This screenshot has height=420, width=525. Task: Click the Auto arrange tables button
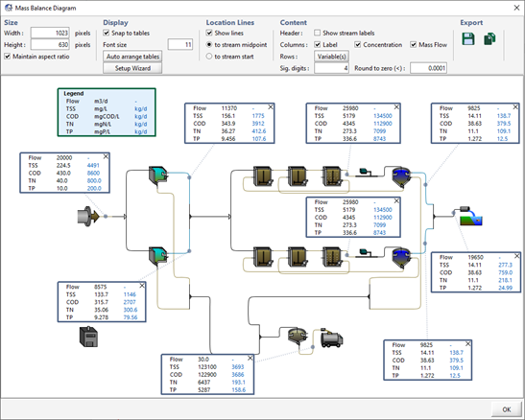[x=132, y=57]
